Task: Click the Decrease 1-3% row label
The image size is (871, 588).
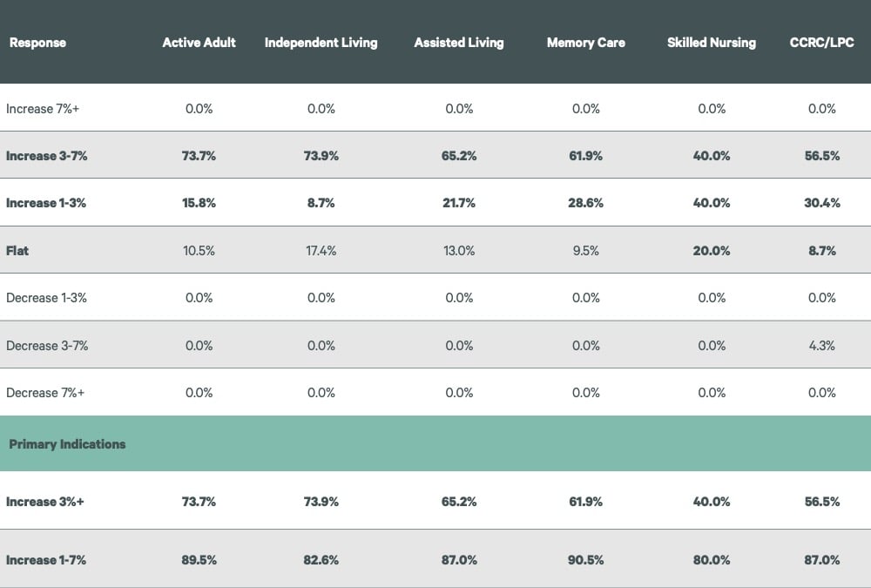Action: click(46, 298)
